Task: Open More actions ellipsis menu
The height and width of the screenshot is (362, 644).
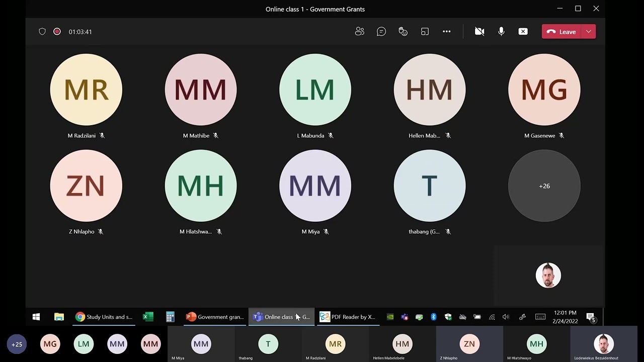Action: tap(447, 32)
